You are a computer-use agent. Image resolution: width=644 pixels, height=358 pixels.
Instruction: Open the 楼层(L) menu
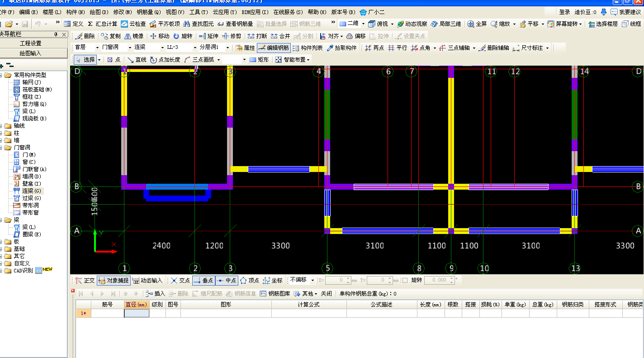pyautogui.click(x=52, y=12)
